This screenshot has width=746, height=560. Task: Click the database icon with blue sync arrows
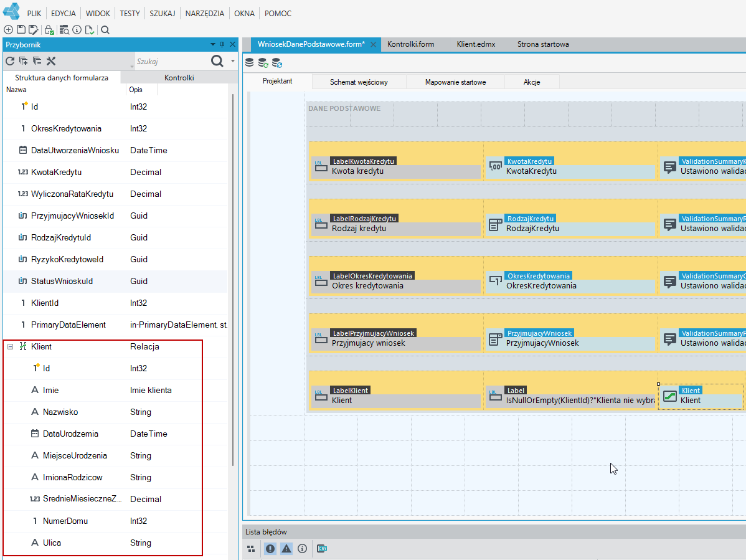coord(277,63)
